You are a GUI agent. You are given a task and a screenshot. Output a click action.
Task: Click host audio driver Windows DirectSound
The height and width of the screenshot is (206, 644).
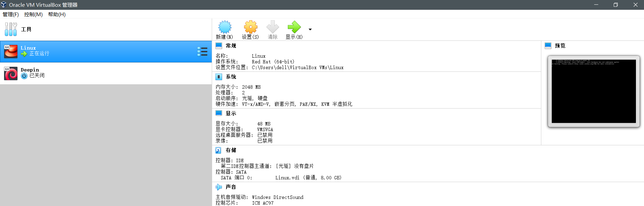278,197
